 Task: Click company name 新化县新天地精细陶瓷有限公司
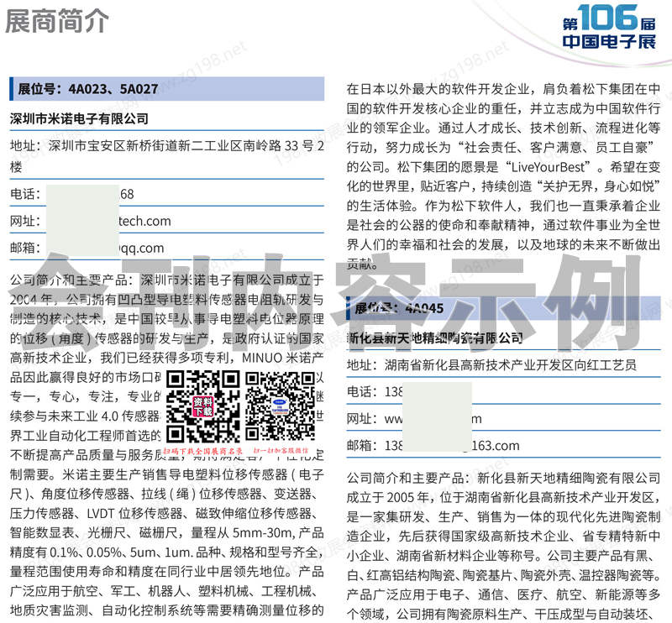(435, 338)
